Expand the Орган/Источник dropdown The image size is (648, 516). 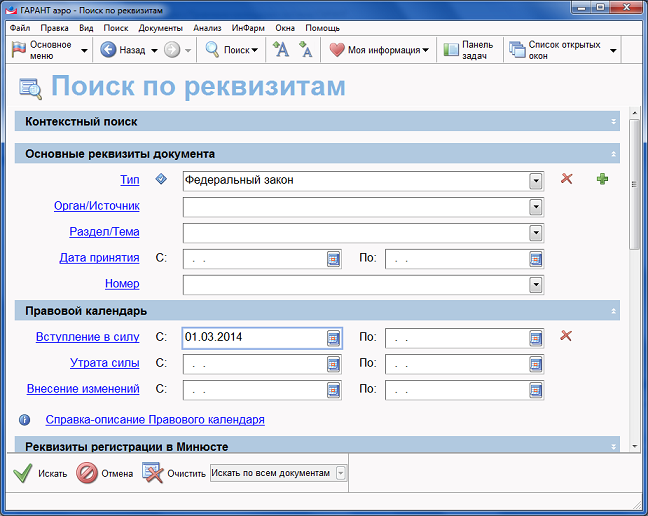pyautogui.click(x=536, y=207)
